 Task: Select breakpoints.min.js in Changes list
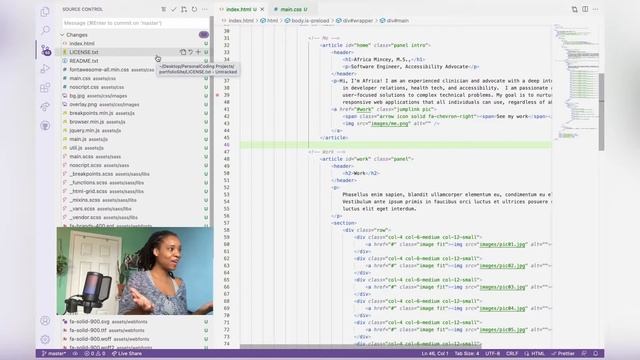[135, 113]
